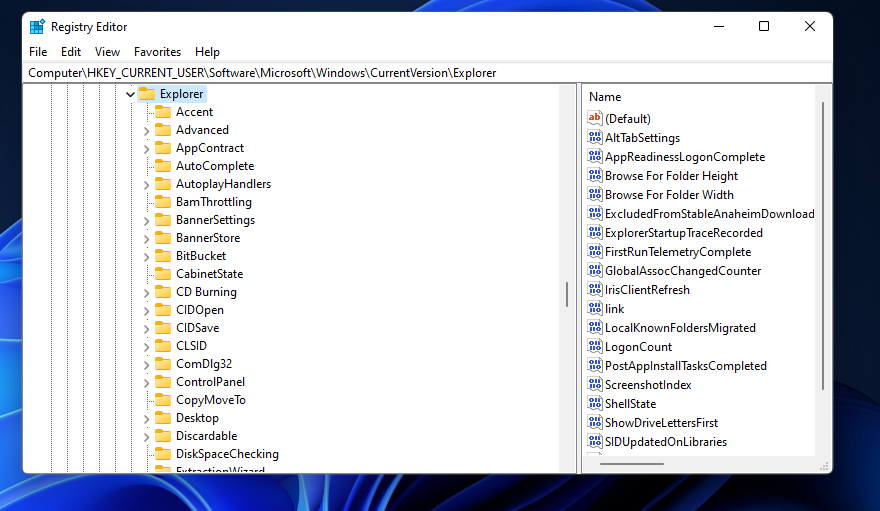Click the icon beside Browse For Folder Width
The height and width of the screenshot is (511, 880).
point(595,194)
